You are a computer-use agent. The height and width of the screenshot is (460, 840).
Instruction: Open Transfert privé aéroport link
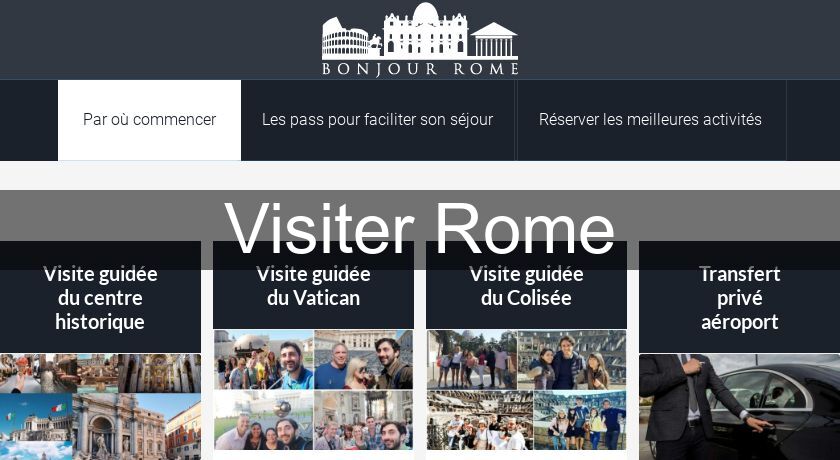739,298
